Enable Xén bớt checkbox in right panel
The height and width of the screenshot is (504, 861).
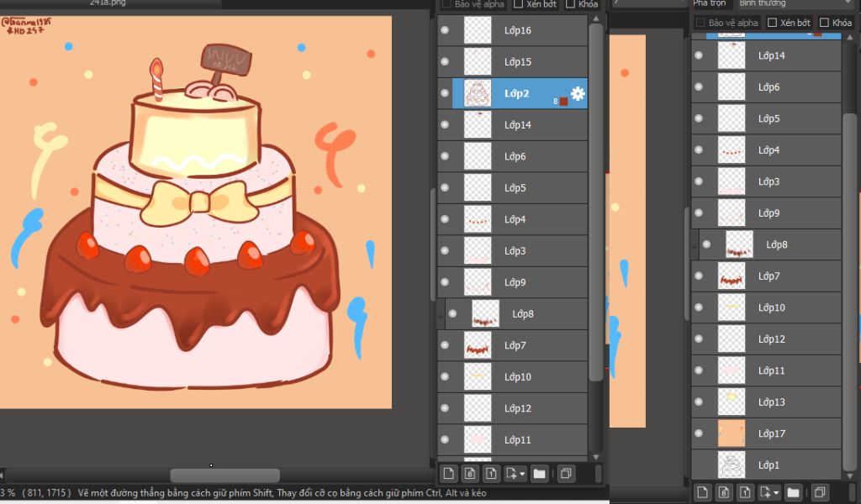[x=772, y=23]
